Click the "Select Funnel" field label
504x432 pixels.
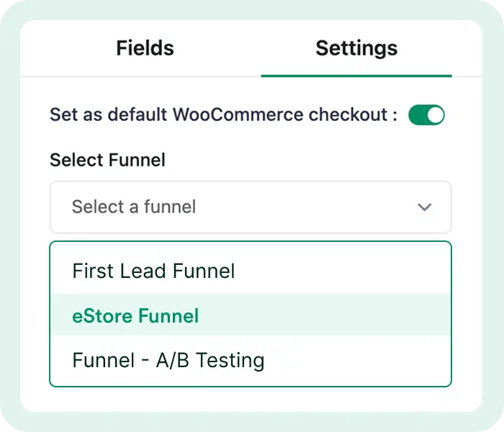pyautogui.click(x=107, y=160)
